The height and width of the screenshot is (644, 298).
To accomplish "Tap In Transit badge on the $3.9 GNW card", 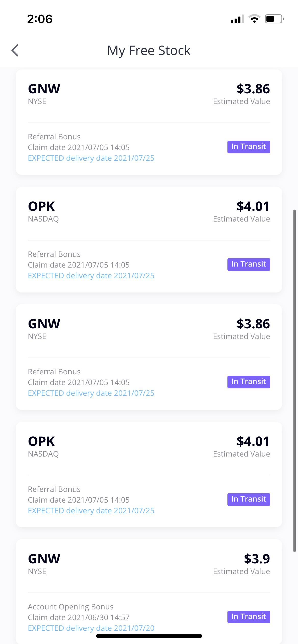I will click(x=249, y=617).
